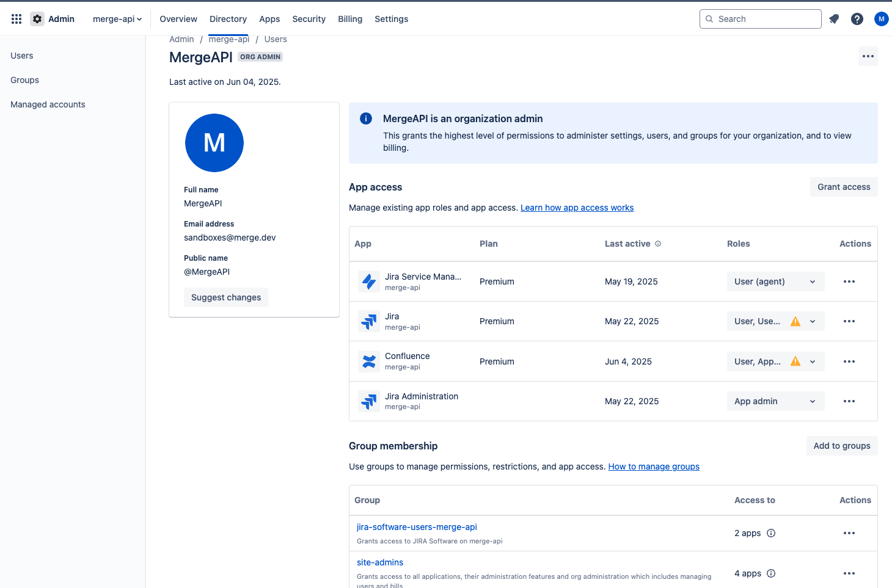Click the warning triangle beside Jira roles
This screenshot has height=588, width=892.
(x=795, y=321)
